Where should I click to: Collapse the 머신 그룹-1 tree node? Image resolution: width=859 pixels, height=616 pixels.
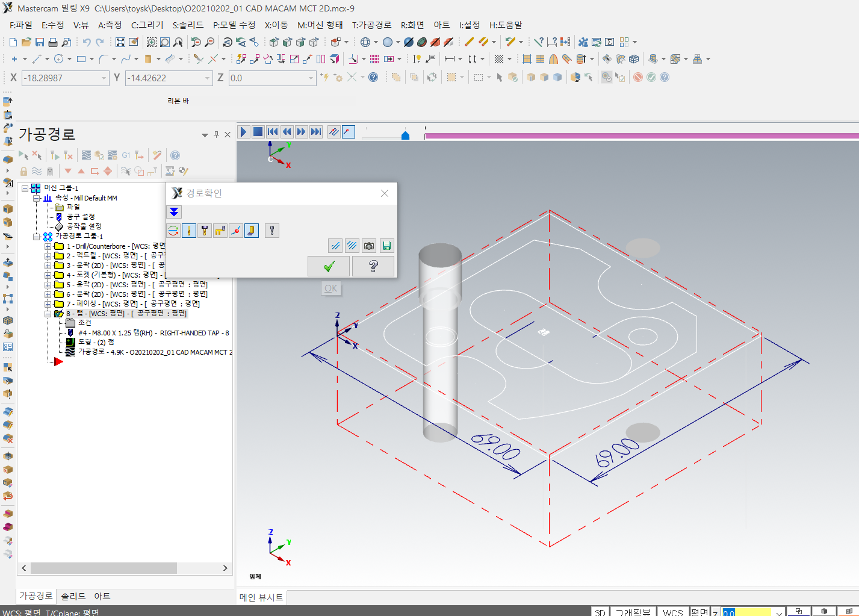pyautogui.click(x=25, y=188)
